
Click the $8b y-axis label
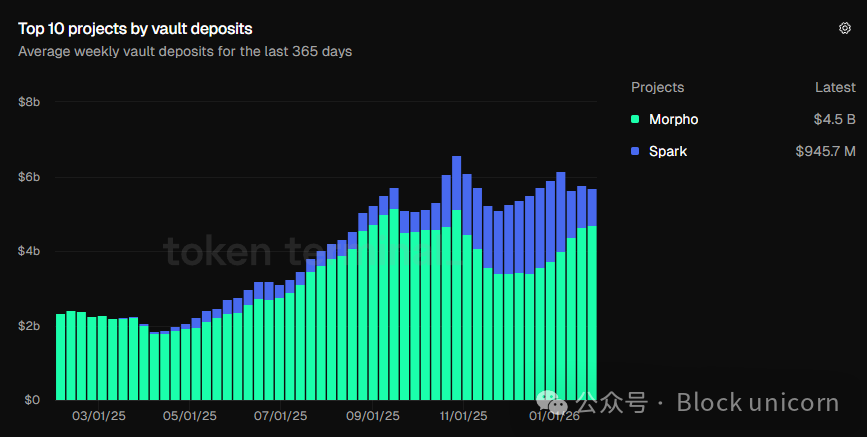point(28,102)
